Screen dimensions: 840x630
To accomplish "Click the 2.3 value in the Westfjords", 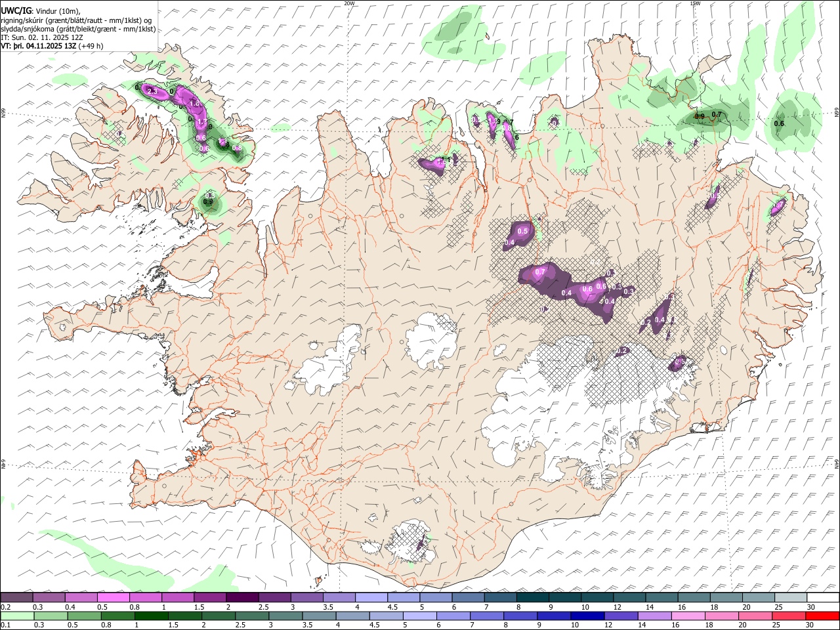I will click(152, 92).
